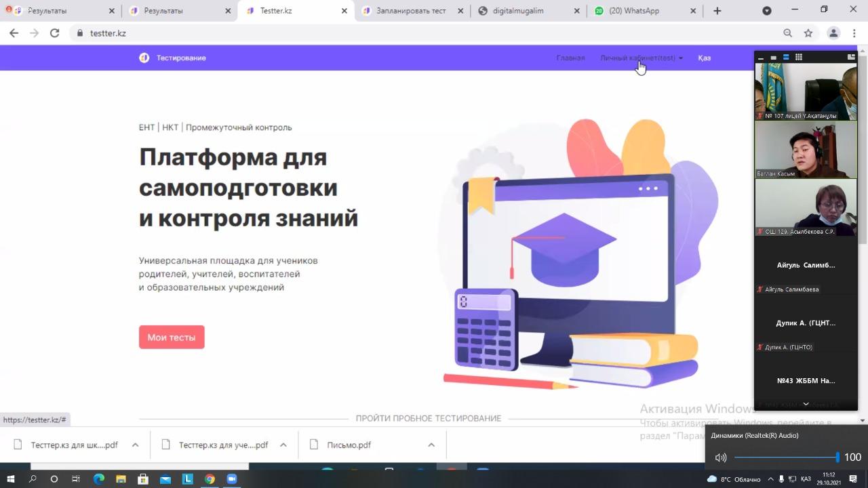Switch to Zoom on the taskbar
This screenshot has width=868, height=488.
(231, 479)
